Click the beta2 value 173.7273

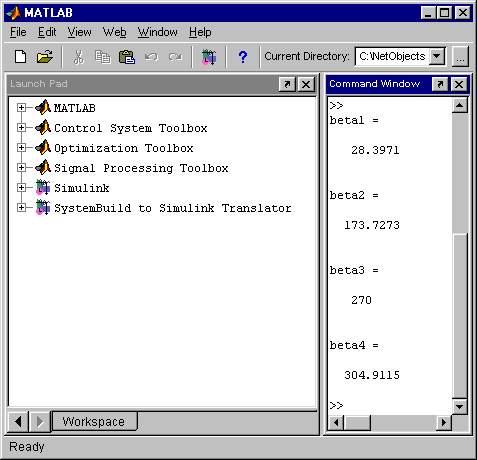372,225
